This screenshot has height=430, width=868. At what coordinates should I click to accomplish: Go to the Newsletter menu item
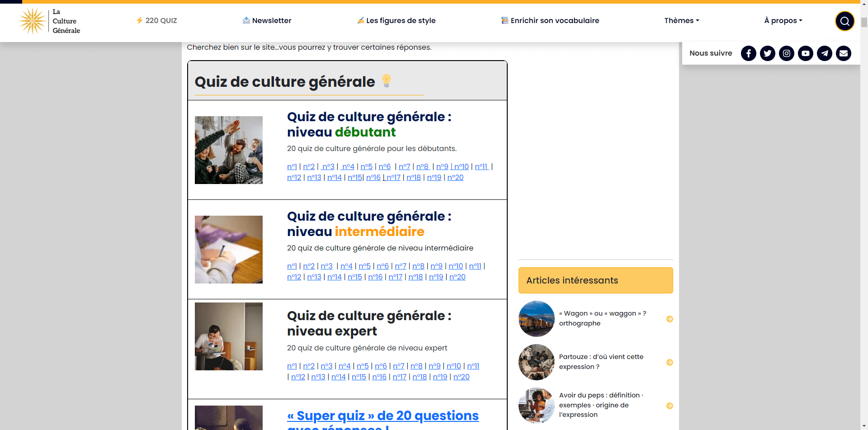click(x=267, y=21)
